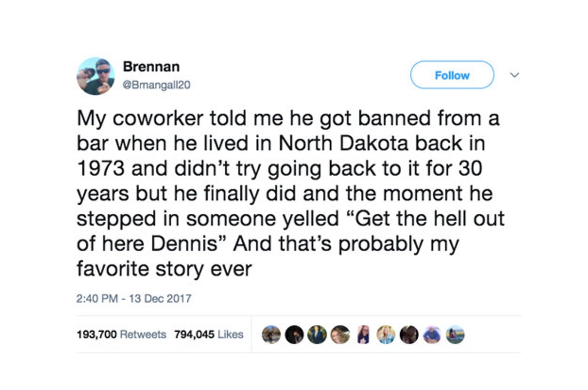Click avatar of smiling curly-haired woman
The image size is (588, 390).
tap(340, 335)
